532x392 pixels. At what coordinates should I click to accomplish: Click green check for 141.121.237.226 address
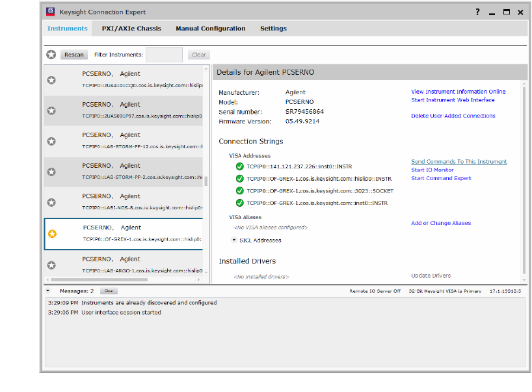239,166
